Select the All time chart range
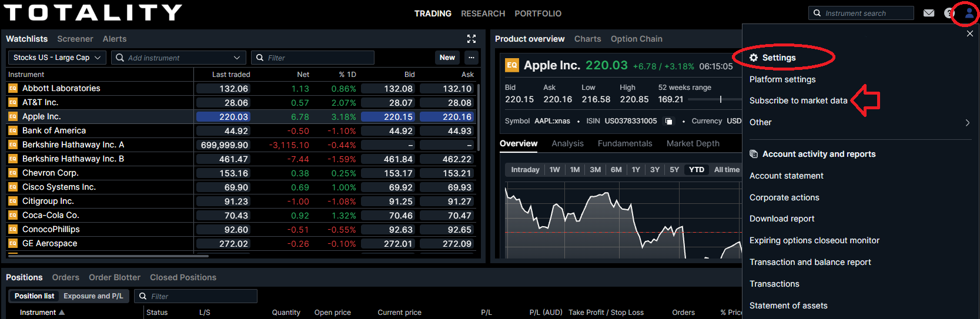 (727, 170)
